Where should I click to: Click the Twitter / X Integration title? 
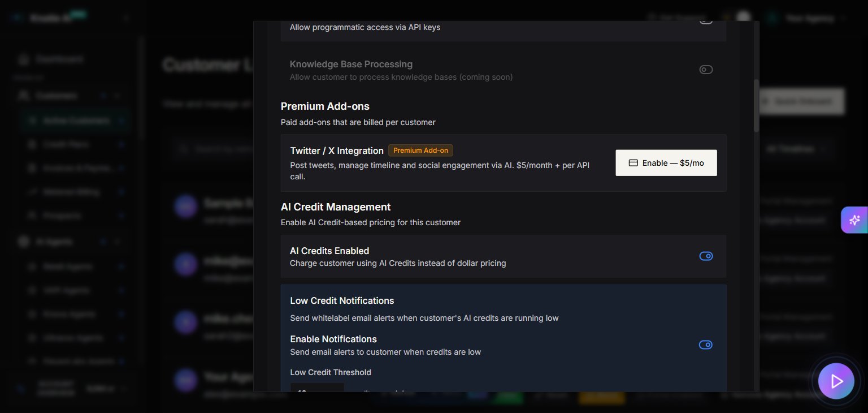[337, 150]
